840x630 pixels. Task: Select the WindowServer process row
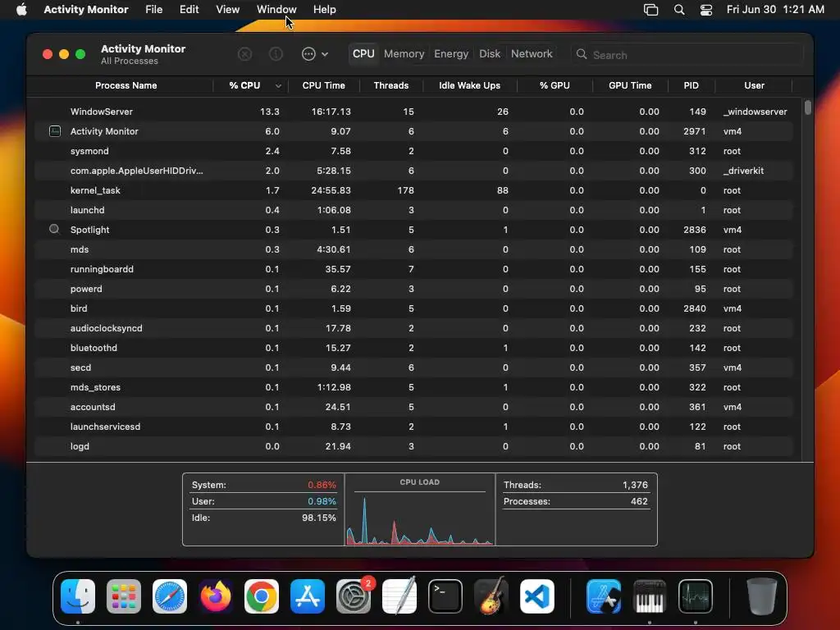click(413, 112)
